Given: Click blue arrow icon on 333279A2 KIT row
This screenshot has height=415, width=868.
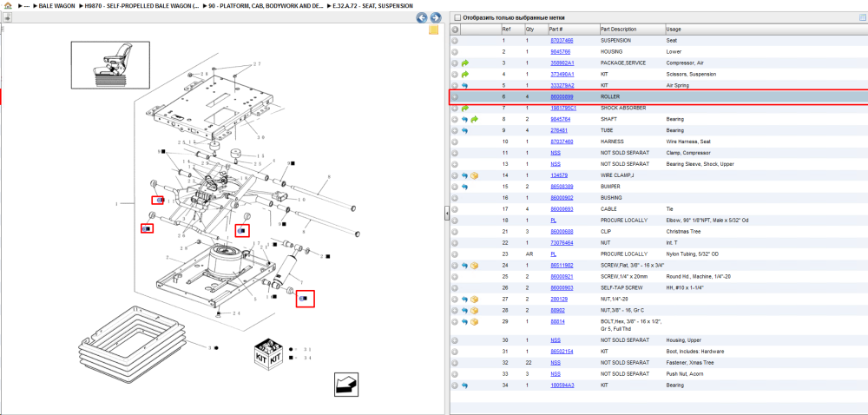Looking at the screenshot, I should click(465, 86).
